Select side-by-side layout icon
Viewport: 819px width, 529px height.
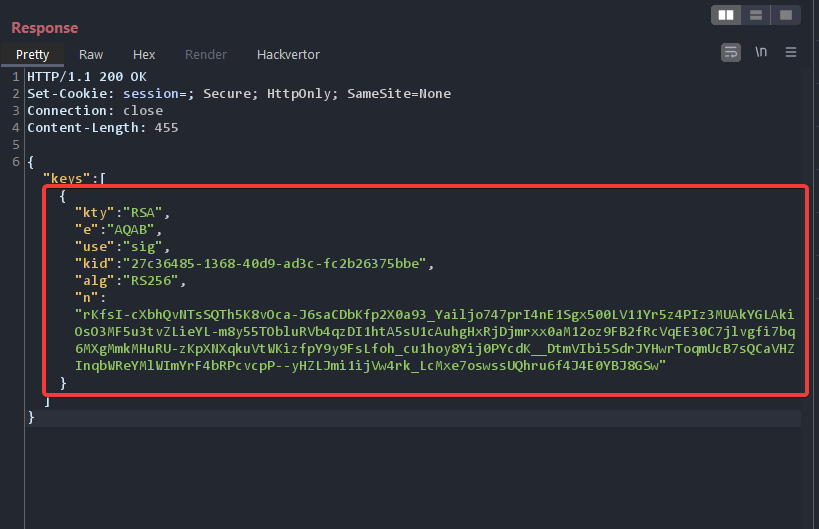(726, 15)
